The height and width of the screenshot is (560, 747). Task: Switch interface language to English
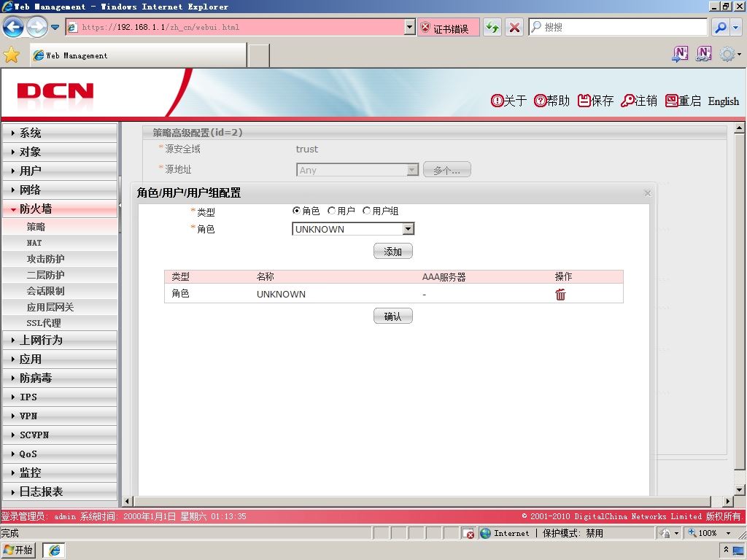[723, 101]
